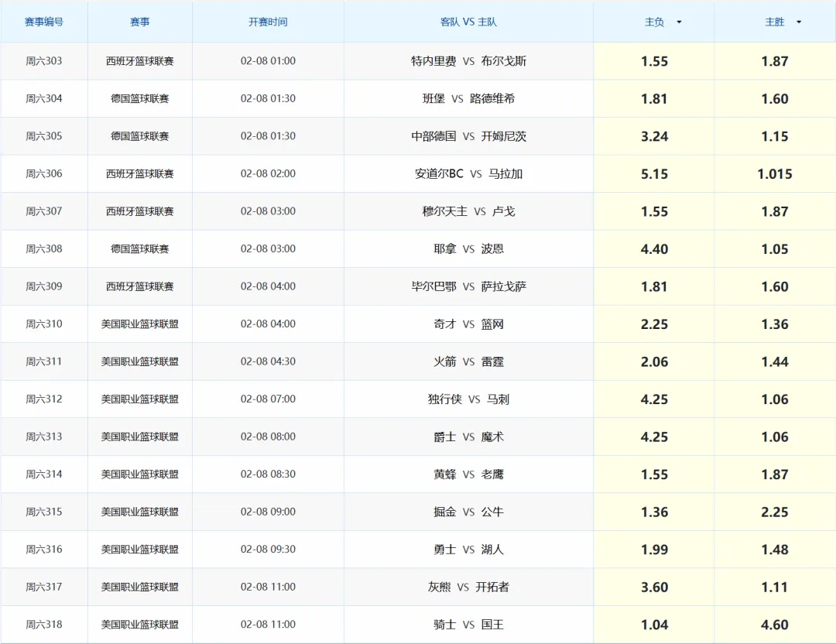Screen dimensions: 836x644
Task: Select 主胜 odds 4.60 for 骑士 vs 国王
Action: 775,624
